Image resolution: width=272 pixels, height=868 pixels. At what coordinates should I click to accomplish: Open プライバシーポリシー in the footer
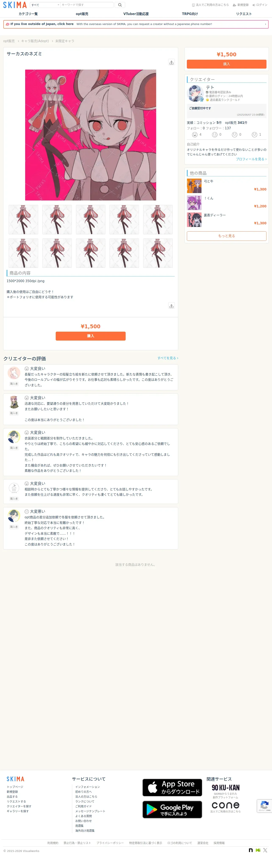(x=110, y=843)
